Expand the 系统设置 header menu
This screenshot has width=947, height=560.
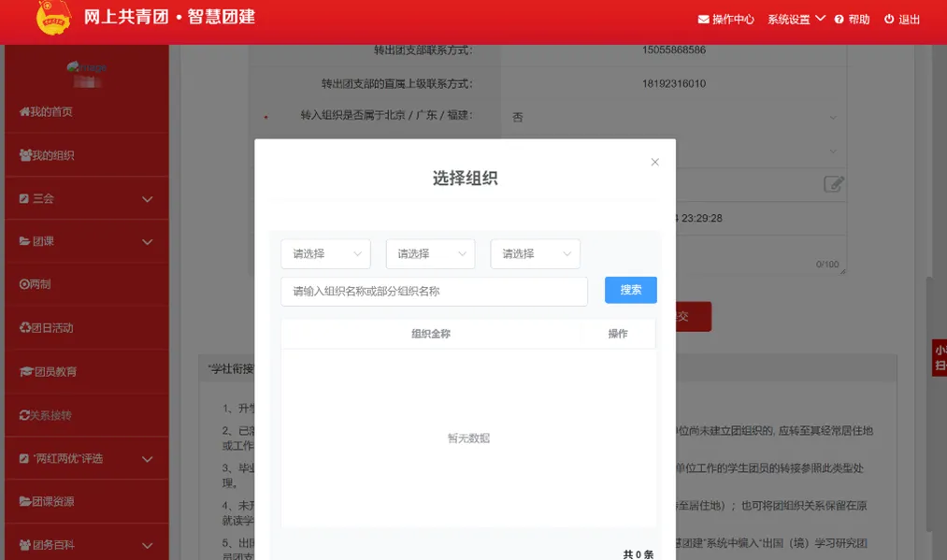(x=796, y=20)
